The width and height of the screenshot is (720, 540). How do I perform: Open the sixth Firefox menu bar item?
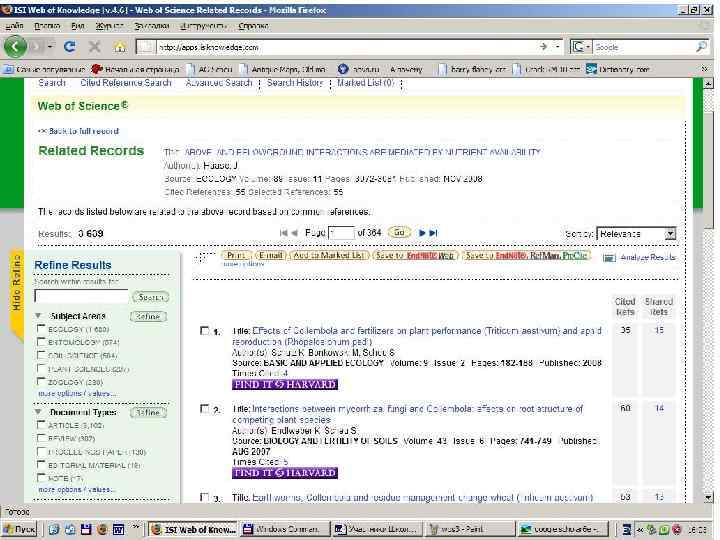coord(203,26)
